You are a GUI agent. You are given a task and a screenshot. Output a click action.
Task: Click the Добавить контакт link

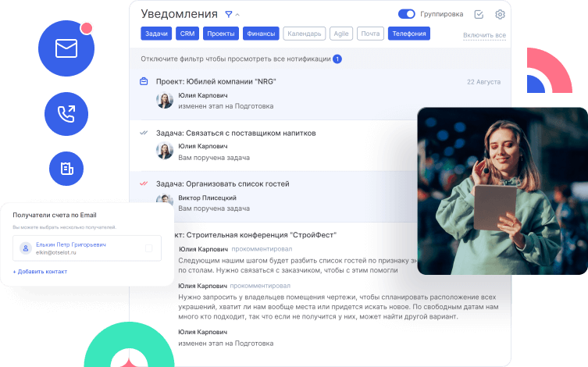pyautogui.click(x=40, y=271)
